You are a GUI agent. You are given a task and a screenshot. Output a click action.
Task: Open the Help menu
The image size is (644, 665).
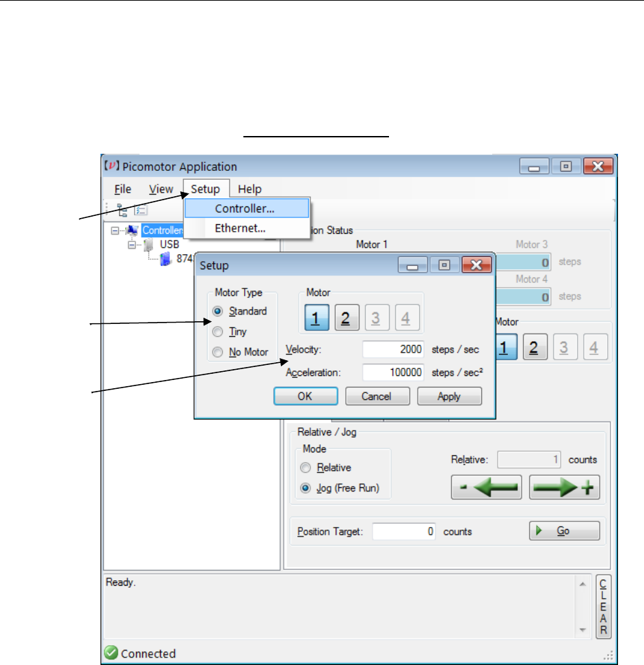click(250, 189)
